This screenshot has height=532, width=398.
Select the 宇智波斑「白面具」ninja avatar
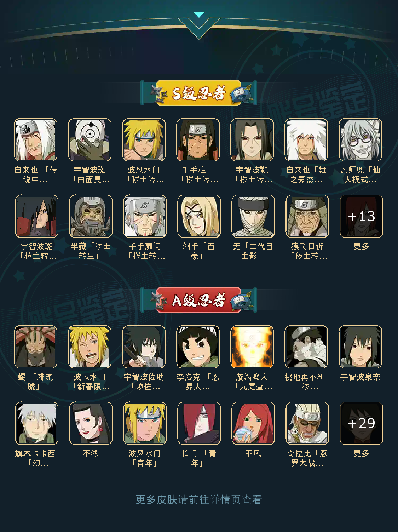pos(90,140)
